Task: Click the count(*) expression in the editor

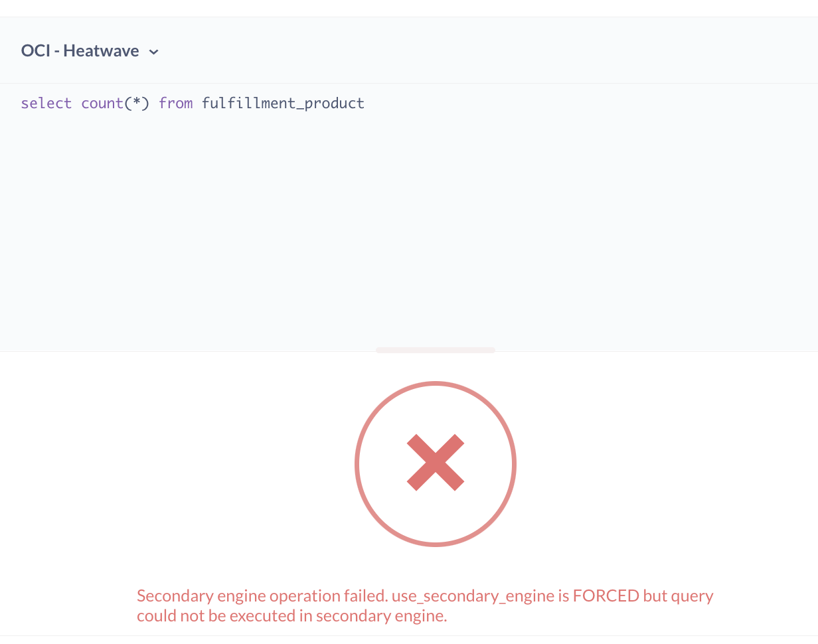Action: (x=115, y=103)
